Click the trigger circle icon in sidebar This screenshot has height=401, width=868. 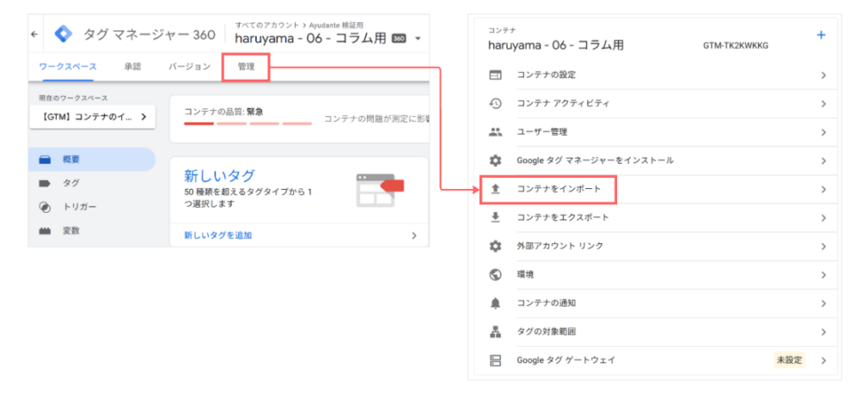[45, 207]
